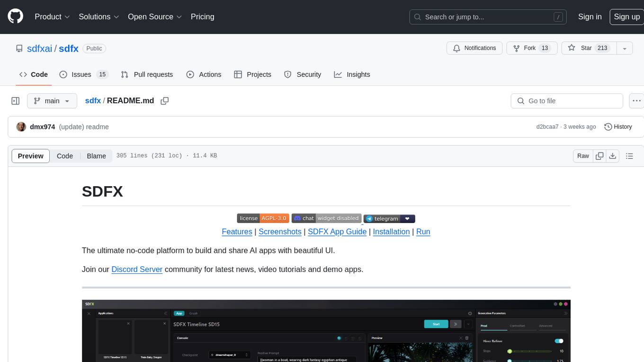Open dmx974 avatar profile
This screenshot has width=644, height=362.
(21, 127)
